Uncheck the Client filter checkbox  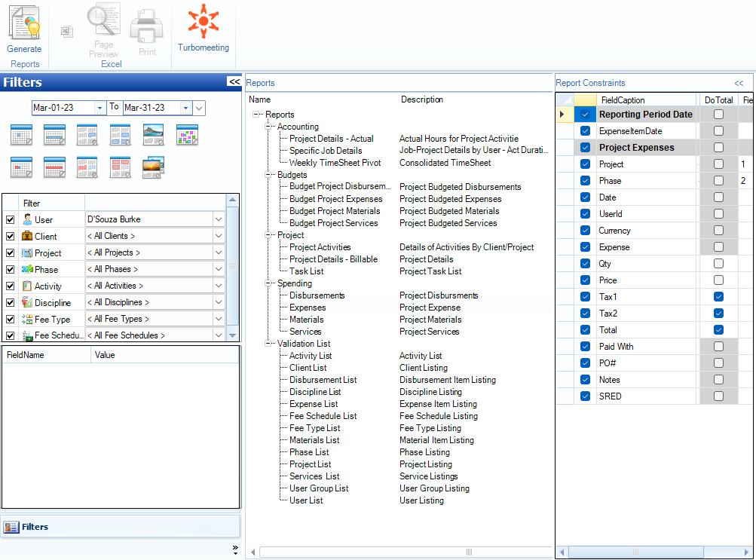point(10,236)
